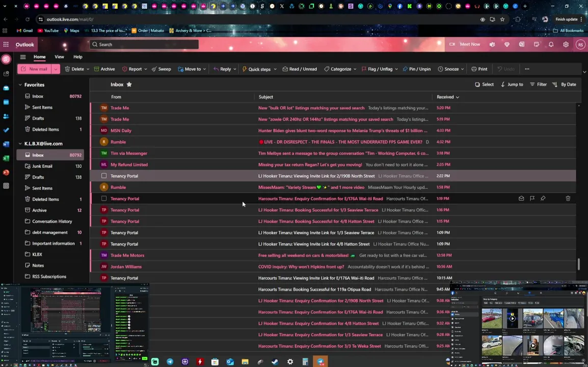Expand the ribbon with chevron at right
The image size is (588, 367).
(x=584, y=72)
